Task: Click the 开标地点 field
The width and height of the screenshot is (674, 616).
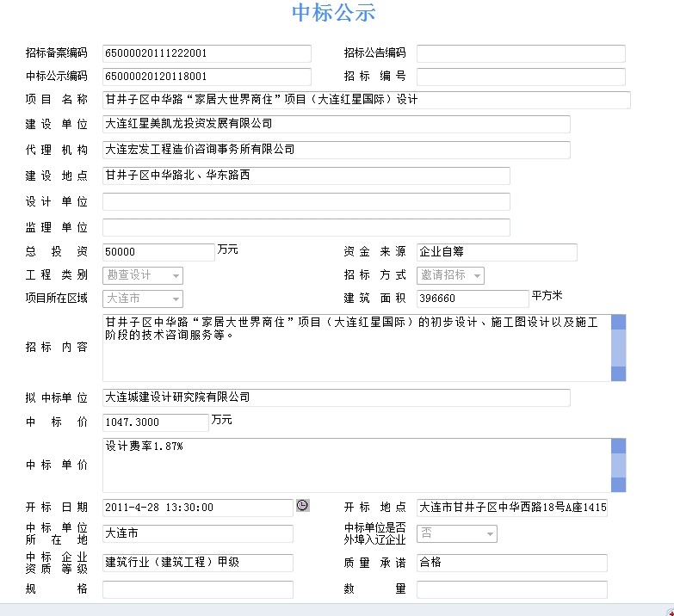Action: click(512, 508)
